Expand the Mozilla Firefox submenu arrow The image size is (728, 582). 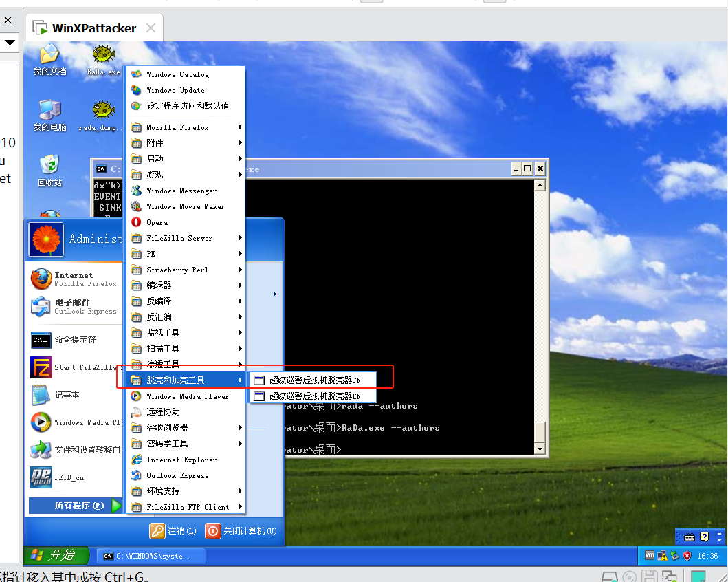[240, 127]
